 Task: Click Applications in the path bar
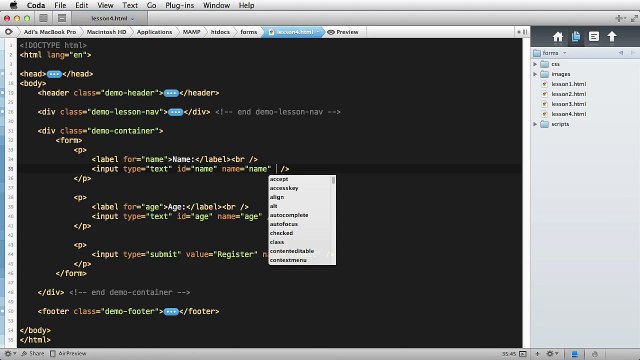click(154, 32)
